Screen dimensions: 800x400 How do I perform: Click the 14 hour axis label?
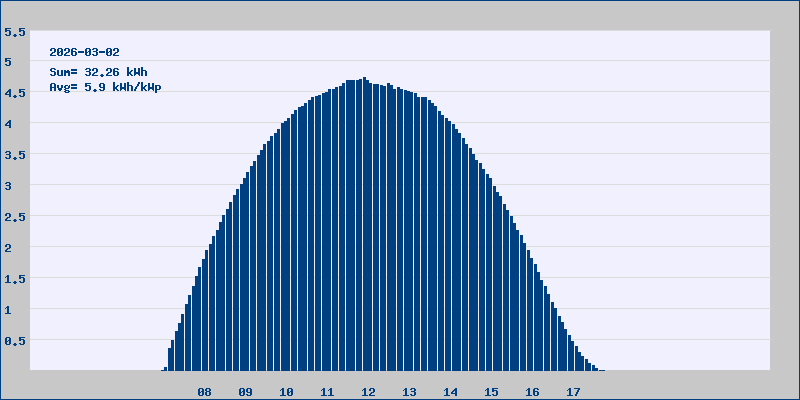point(450,391)
